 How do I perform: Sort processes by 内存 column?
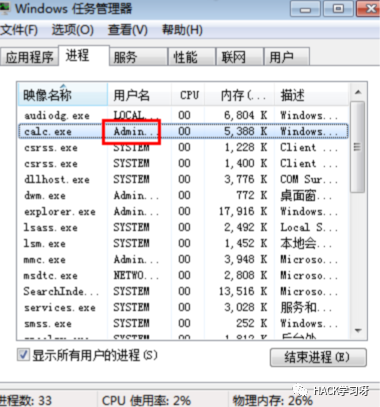click(x=239, y=95)
